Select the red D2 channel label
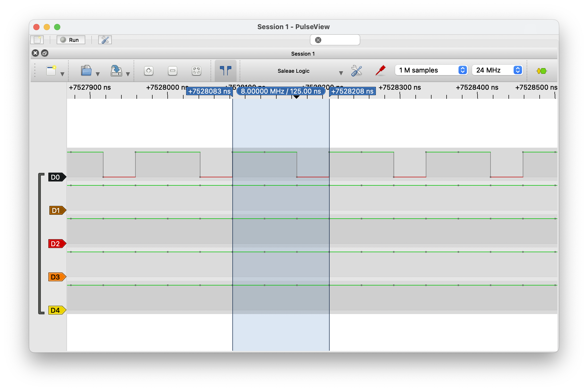588x391 pixels. pyautogui.click(x=56, y=244)
